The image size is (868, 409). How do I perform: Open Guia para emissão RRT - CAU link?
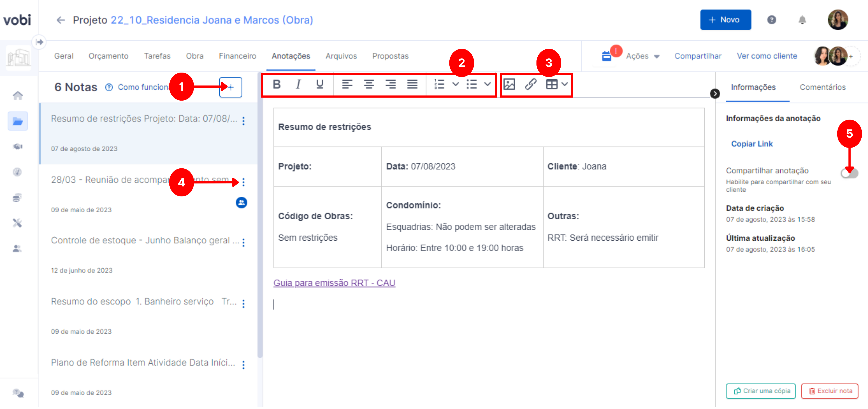pos(334,283)
